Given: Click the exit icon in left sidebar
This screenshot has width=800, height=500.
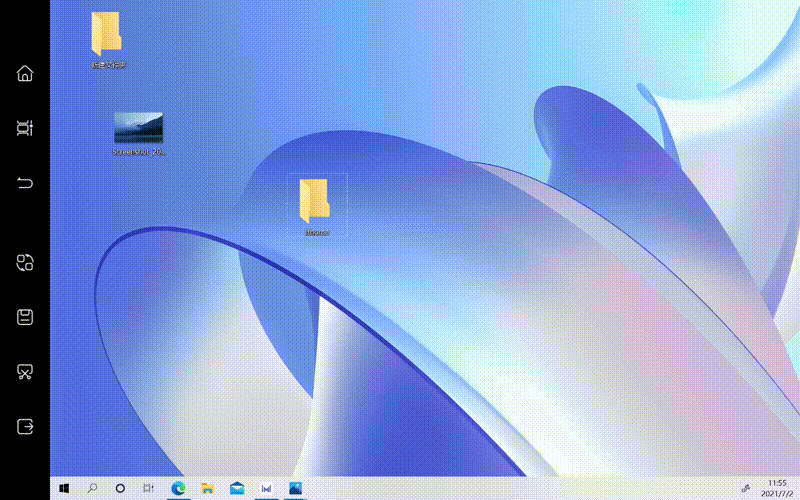Looking at the screenshot, I should pos(25,426).
